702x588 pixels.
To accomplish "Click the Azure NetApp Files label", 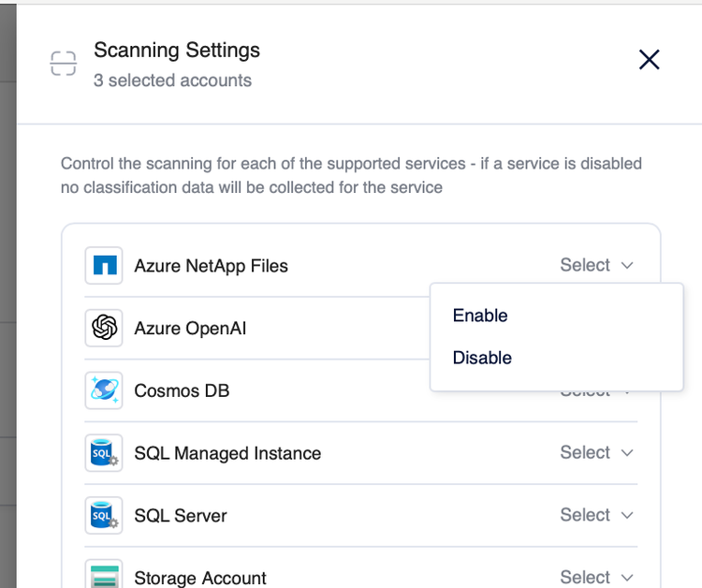I will coord(211,266).
